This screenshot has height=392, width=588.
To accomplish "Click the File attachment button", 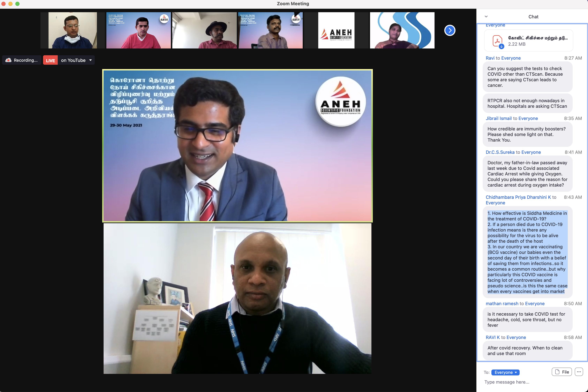I will (x=561, y=372).
